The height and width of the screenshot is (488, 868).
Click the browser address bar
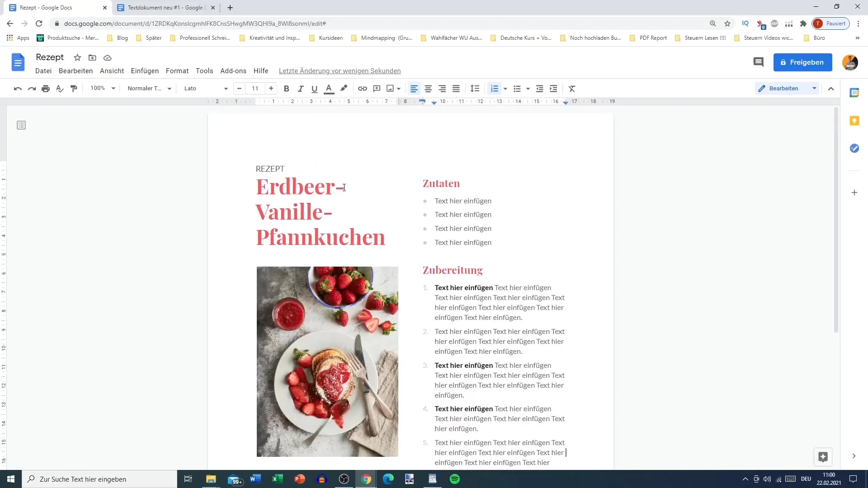pos(380,23)
